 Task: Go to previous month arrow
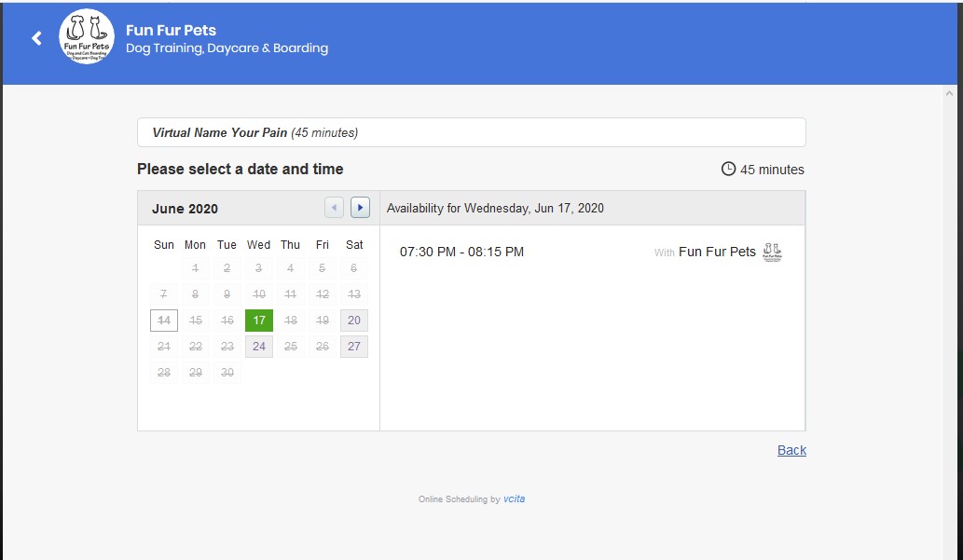[334, 208]
